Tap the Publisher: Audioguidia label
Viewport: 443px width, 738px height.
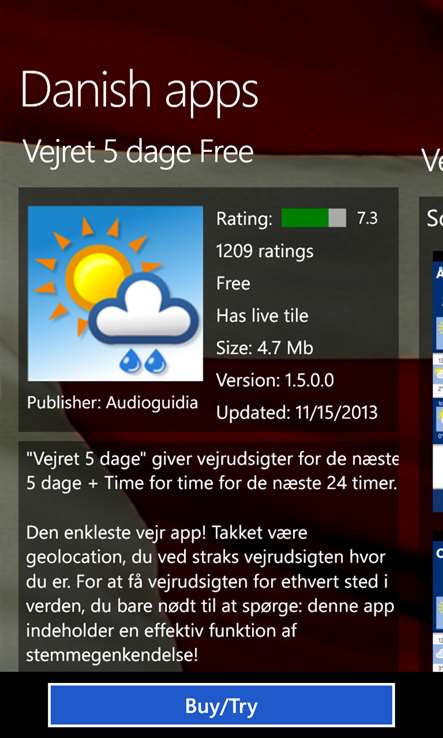[113, 403]
